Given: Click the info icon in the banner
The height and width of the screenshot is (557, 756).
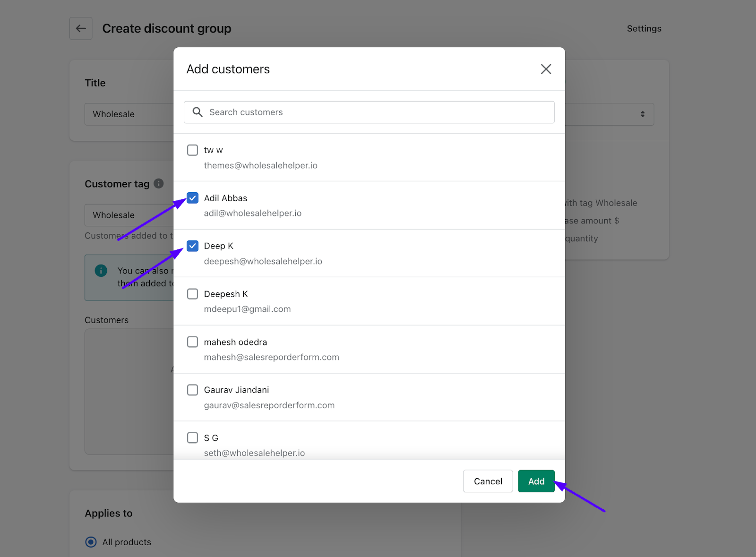Looking at the screenshot, I should 101,271.
